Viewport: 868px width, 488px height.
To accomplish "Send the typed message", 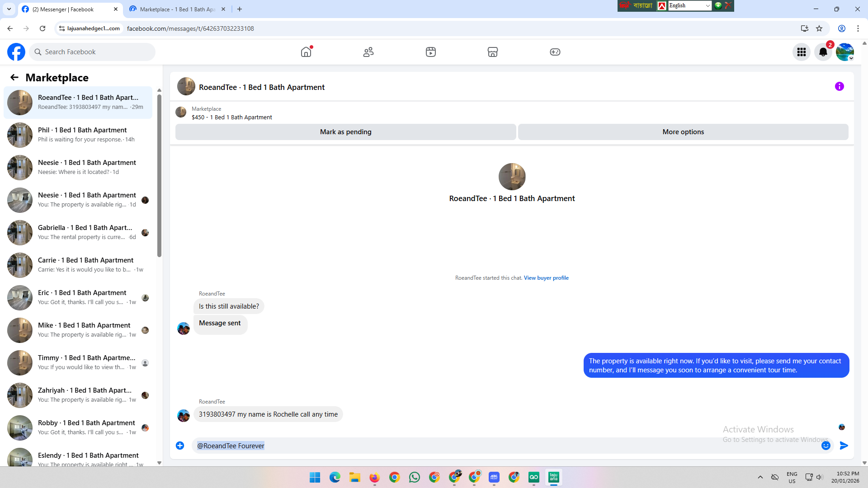I will pyautogui.click(x=844, y=446).
